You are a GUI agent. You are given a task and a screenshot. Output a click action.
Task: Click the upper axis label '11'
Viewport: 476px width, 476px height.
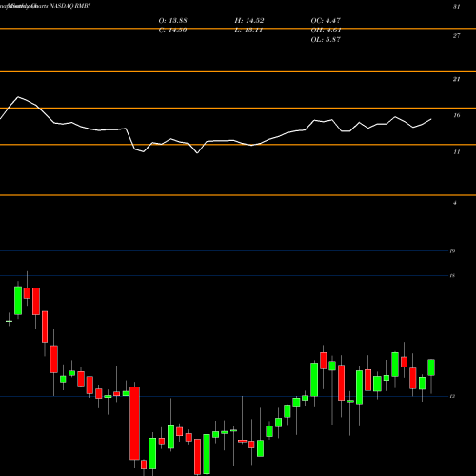point(456,152)
